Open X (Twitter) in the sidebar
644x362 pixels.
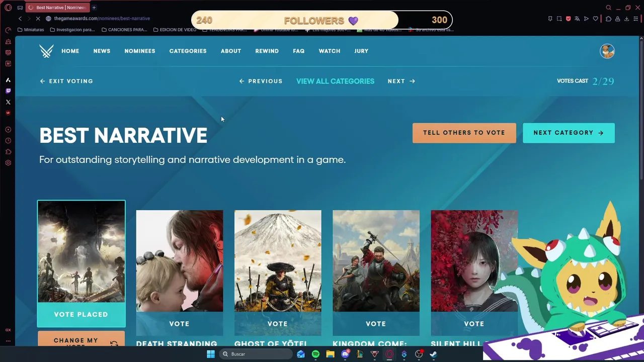(x=8, y=102)
